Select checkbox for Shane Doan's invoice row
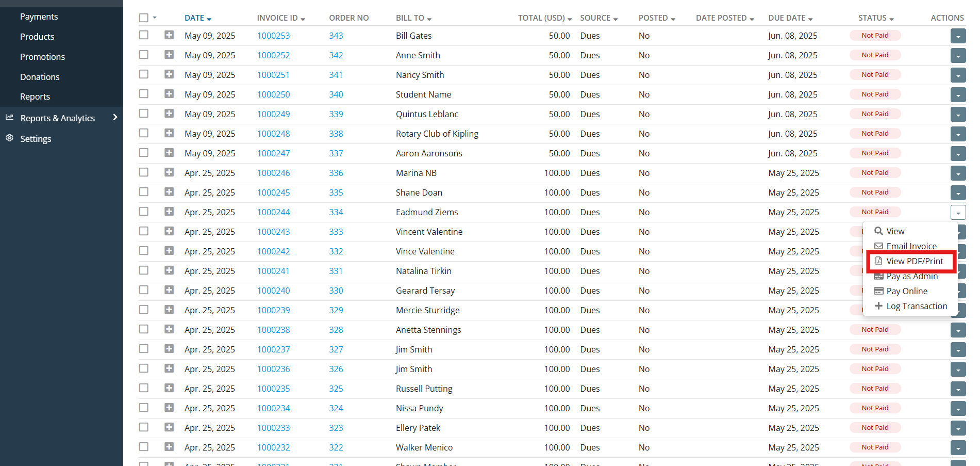This screenshot has width=980, height=466. pos(144,192)
